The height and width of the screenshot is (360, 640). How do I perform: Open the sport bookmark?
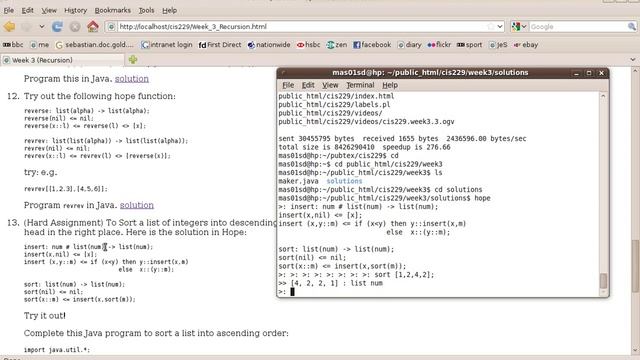469,44
